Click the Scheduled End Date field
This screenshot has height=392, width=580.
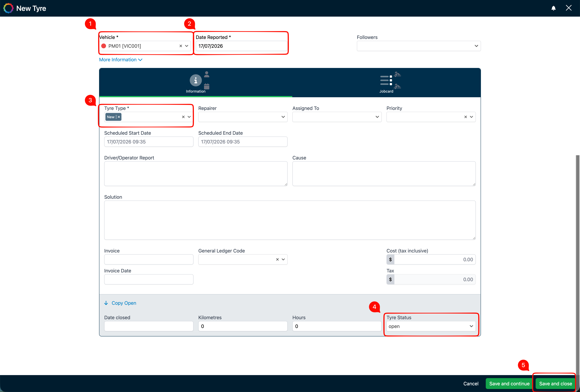coord(243,142)
